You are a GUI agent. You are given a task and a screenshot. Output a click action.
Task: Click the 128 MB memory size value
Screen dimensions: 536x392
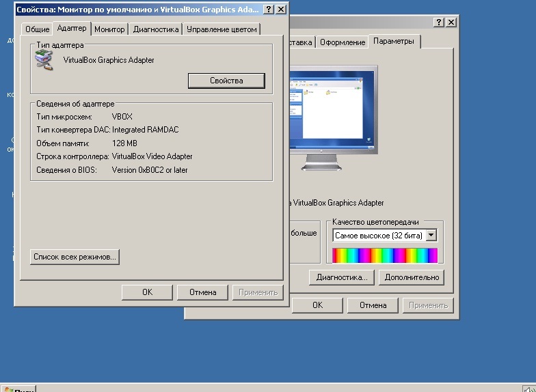coord(124,143)
